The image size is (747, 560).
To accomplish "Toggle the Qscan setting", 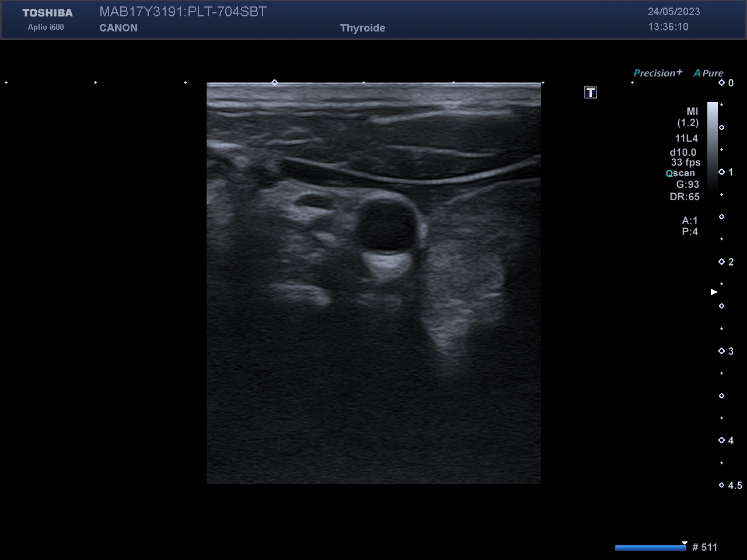I will tap(680, 173).
